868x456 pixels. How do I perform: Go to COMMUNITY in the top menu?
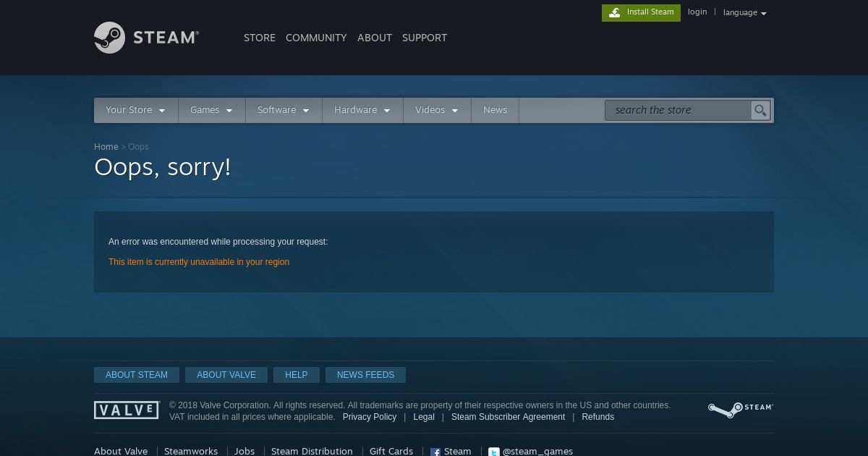(x=316, y=38)
